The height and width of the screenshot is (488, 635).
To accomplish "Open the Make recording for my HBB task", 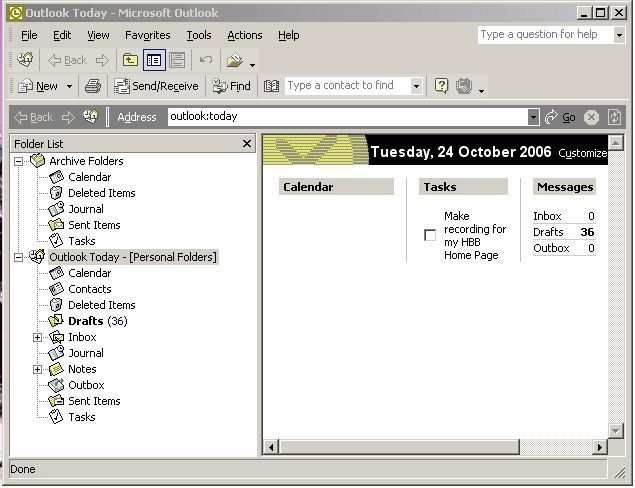I will coord(475,235).
